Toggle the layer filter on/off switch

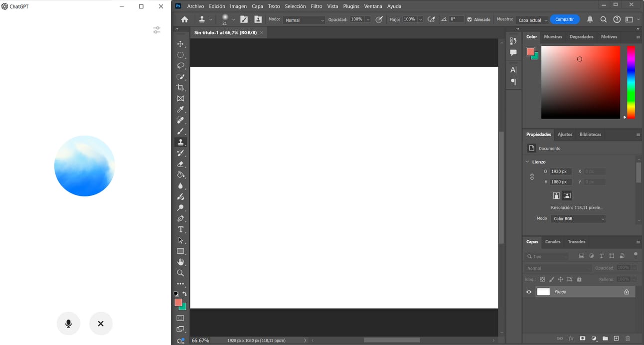[636, 254]
